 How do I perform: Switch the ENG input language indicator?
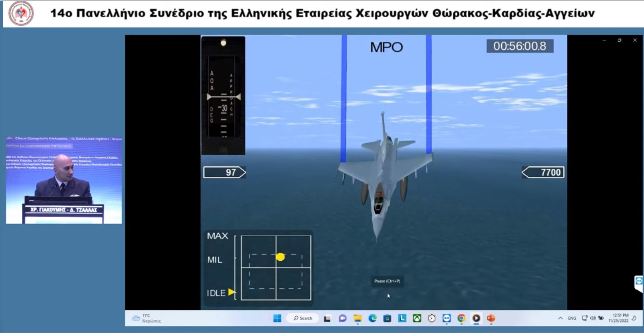(x=572, y=318)
